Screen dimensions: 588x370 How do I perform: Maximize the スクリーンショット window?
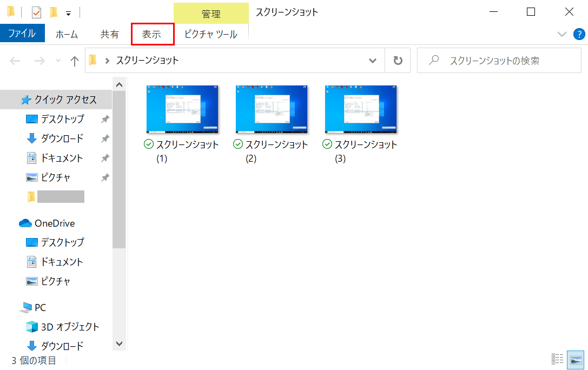531,12
